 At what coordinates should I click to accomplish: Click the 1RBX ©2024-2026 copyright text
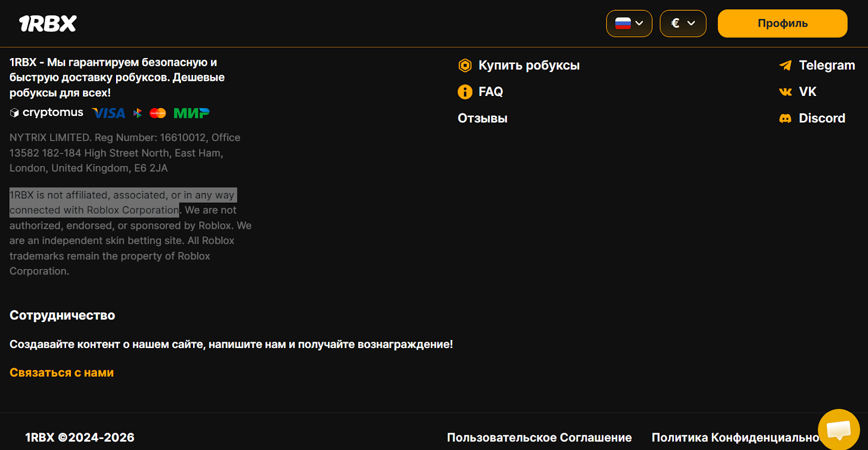click(x=80, y=438)
